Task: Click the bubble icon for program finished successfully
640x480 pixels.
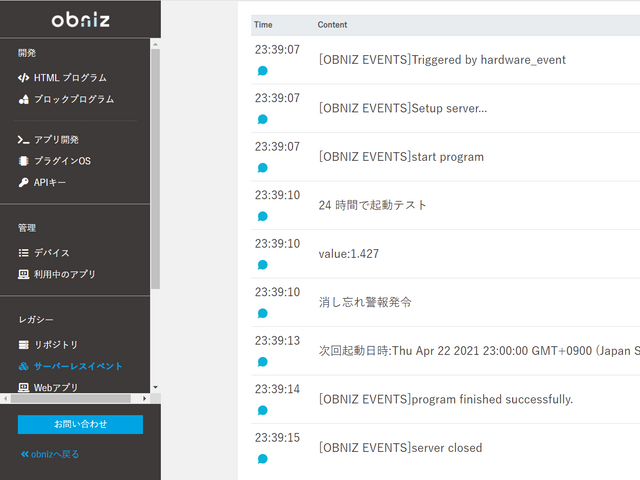Action: tap(262, 411)
